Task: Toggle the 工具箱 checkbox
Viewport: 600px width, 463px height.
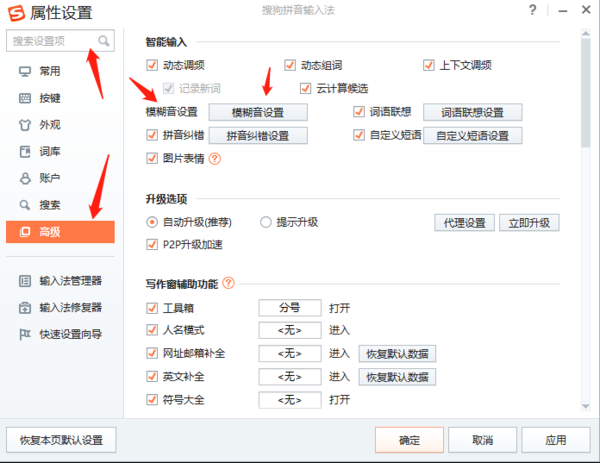Action: pyautogui.click(x=152, y=308)
